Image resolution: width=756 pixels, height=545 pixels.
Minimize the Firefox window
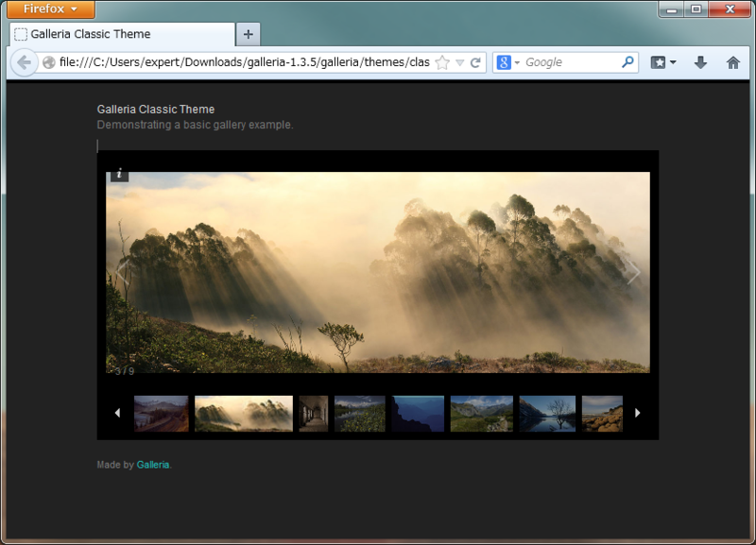click(x=672, y=9)
